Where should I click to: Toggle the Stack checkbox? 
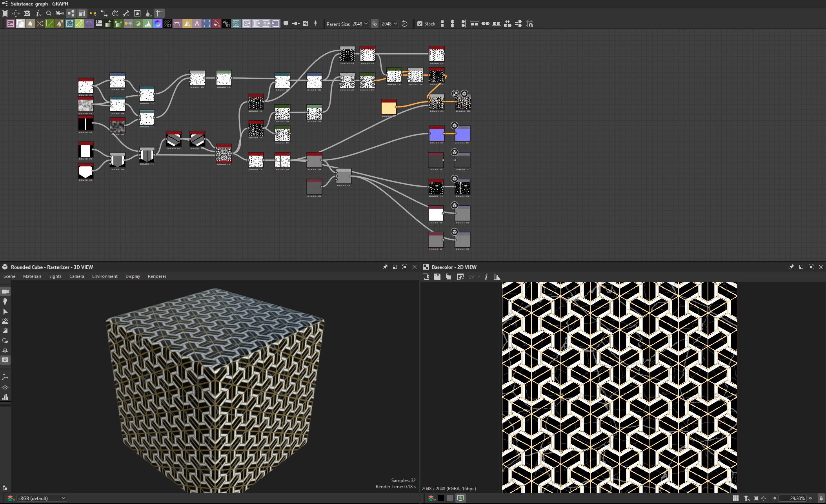click(420, 24)
